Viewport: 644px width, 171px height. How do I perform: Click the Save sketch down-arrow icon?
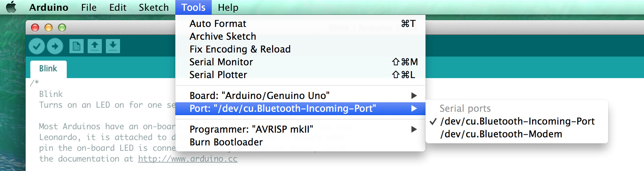[113, 46]
